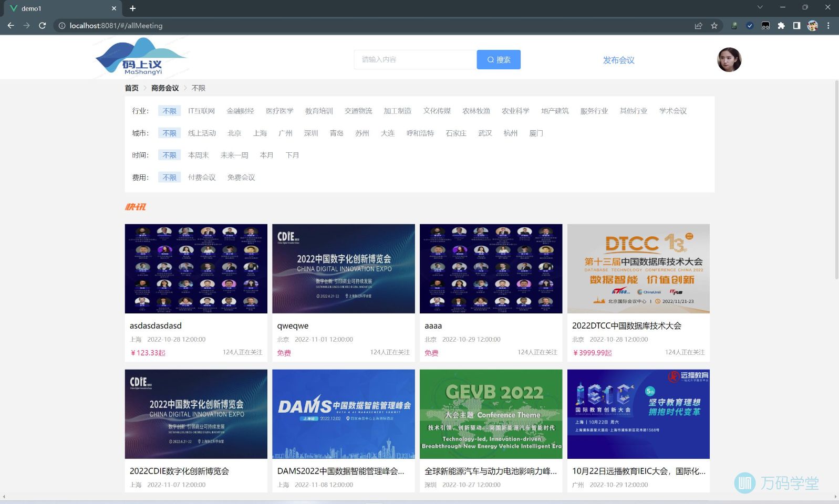Click the ¥3999.99起 price text

point(592,353)
